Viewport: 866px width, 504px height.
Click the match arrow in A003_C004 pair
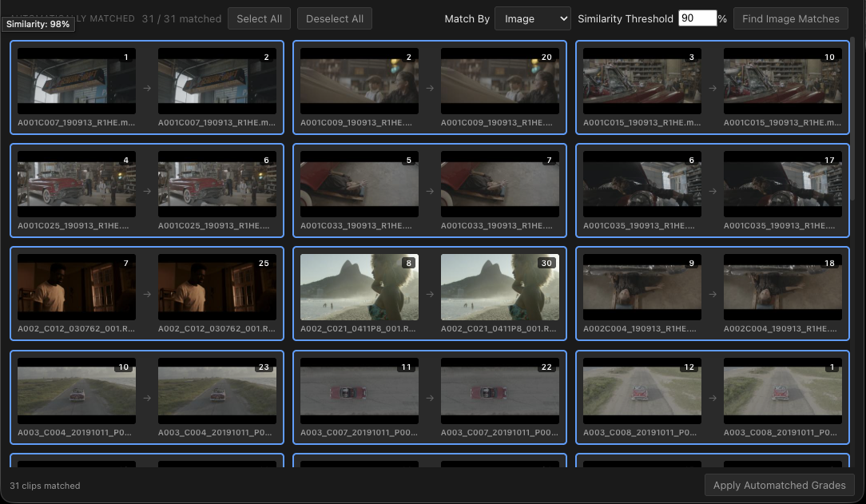click(147, 398)
